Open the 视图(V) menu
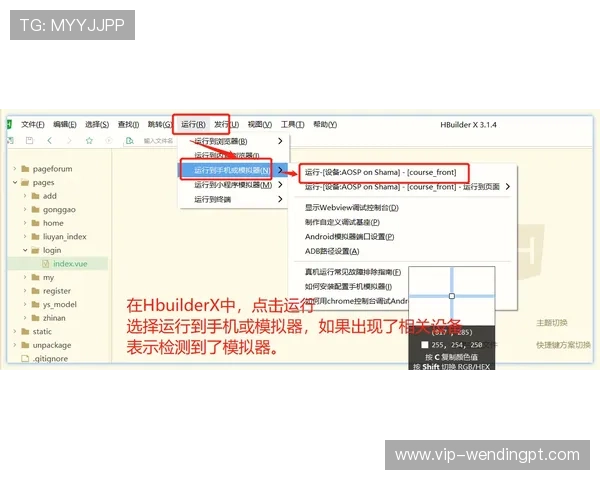 click(x=260, y=124)
